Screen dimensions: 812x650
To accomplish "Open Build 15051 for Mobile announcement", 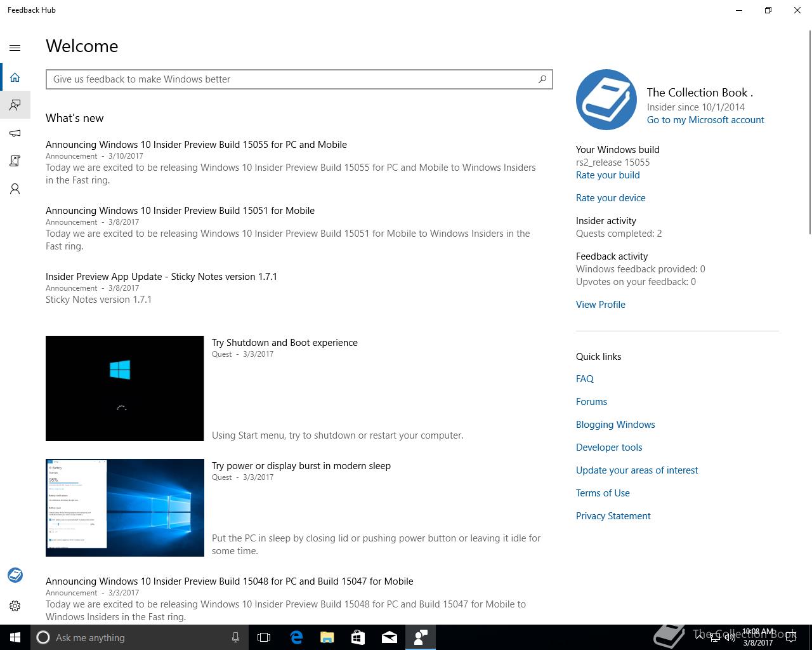I will pyautogui.click(x=180, y=211).
